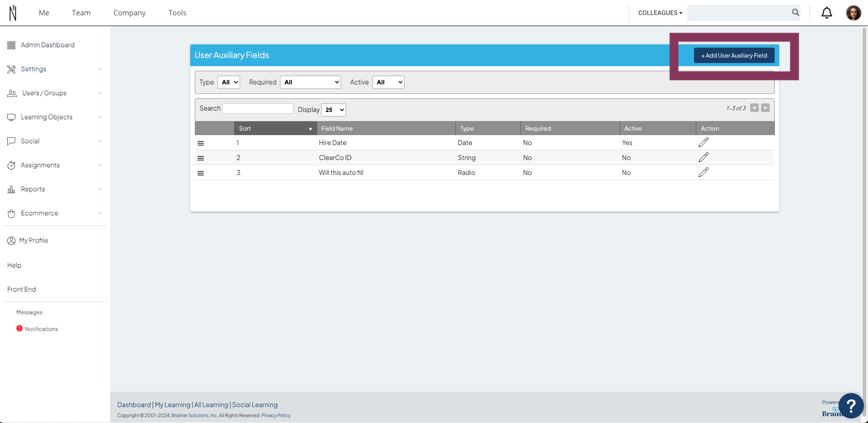Open the Team top menu
The image size is (868, 423).
[x=81, y=13]
